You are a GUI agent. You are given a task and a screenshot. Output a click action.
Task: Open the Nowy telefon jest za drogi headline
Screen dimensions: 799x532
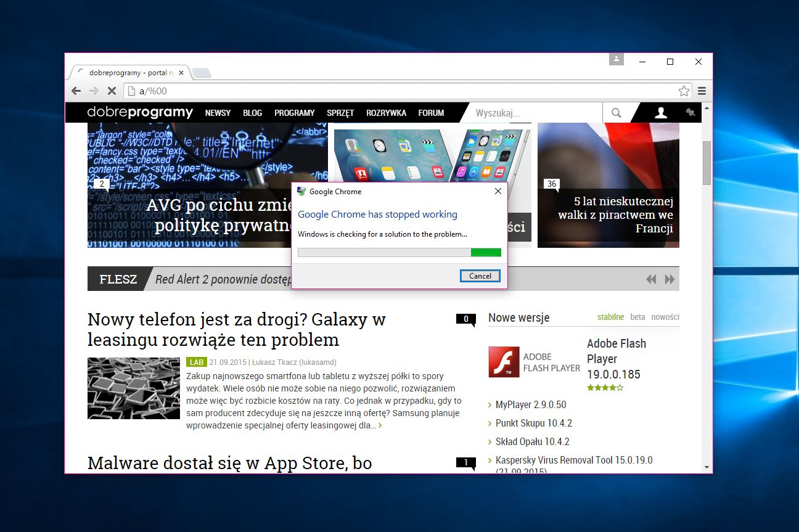pyautogui.click(x=237, y=329)
